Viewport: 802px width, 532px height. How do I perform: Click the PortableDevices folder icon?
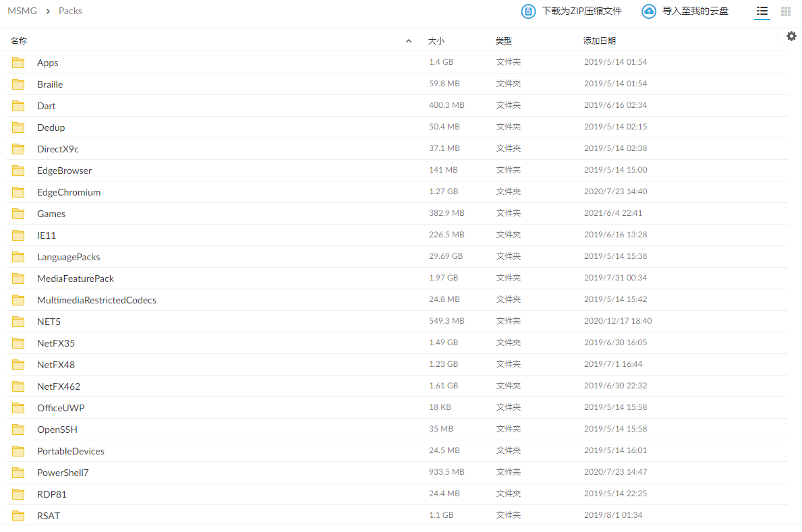[18, 450]
